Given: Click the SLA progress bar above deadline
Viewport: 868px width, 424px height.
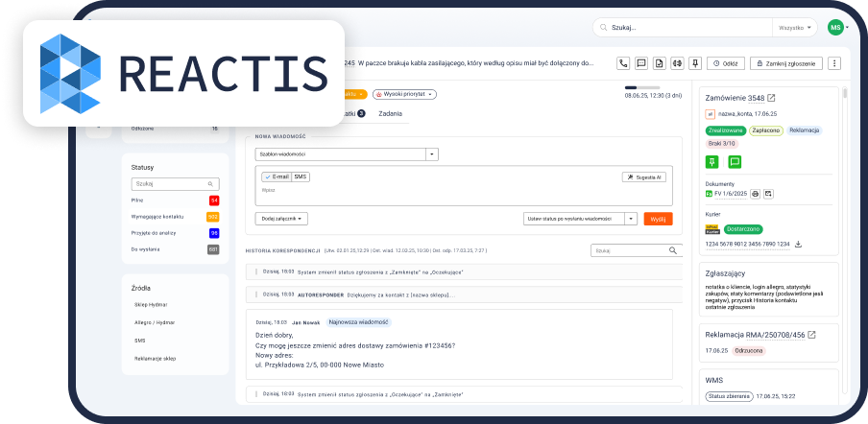Looking at the screenshot, I should coord(642,87).
